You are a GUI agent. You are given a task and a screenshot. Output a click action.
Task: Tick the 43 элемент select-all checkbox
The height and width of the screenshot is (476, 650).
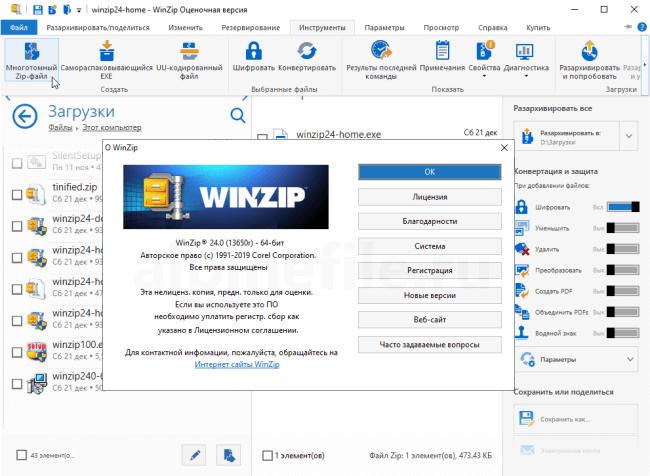click(x=22, y=455)
